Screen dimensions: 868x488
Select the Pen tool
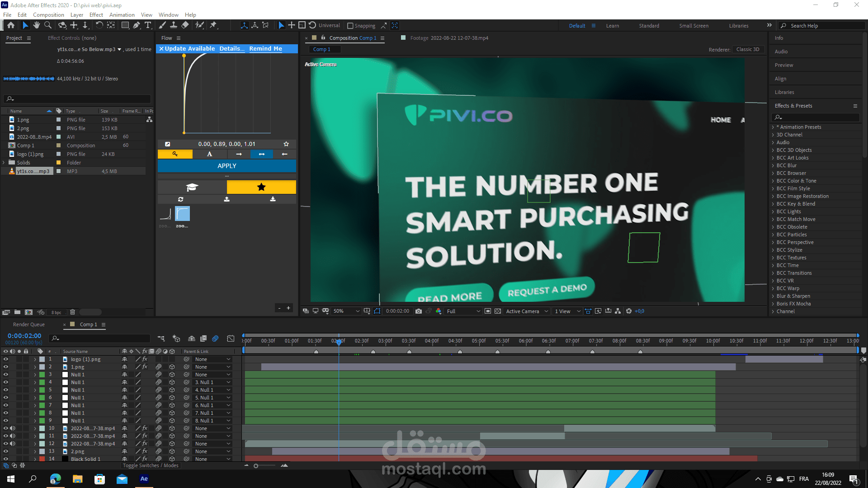tap(137, 25)
